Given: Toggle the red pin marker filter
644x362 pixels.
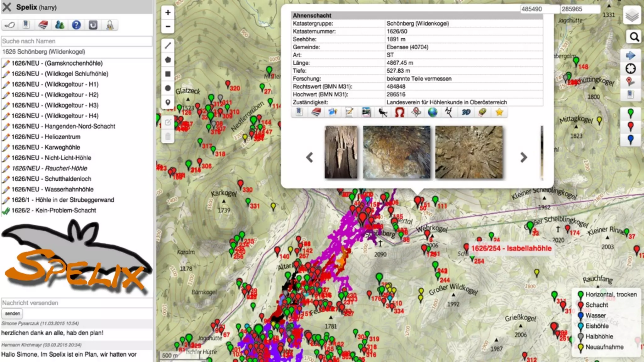Looking at the screenshot, I should pos(630,127).
